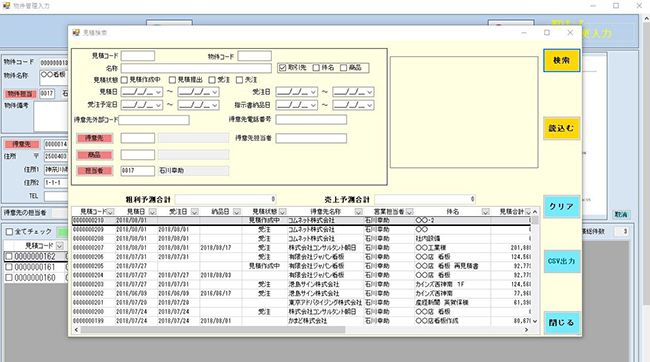The width and height of the screenshot is (650, 362).
Task: Open the 受注日 column filter arrow in the grid
Action: (195, 212)
